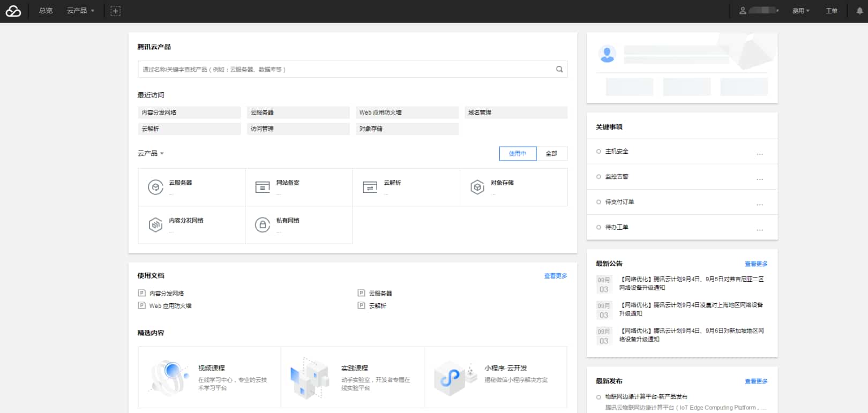Open the 内容分发网络 product icon
This screenshot has width=868, height=413.
point(155,225)
